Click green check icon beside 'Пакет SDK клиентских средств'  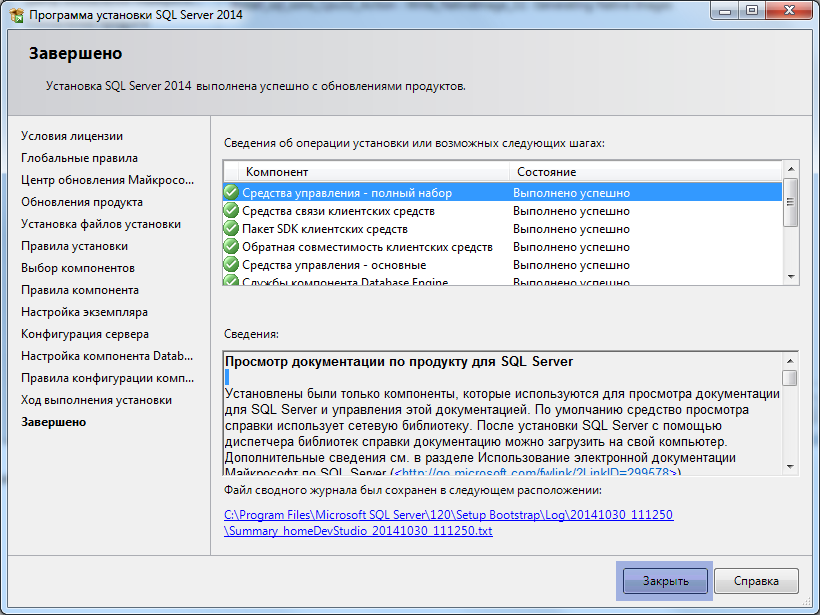(231, 229)
